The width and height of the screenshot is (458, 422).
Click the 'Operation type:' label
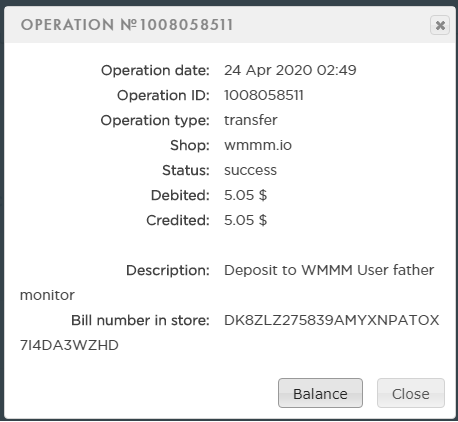pos(155,120)
